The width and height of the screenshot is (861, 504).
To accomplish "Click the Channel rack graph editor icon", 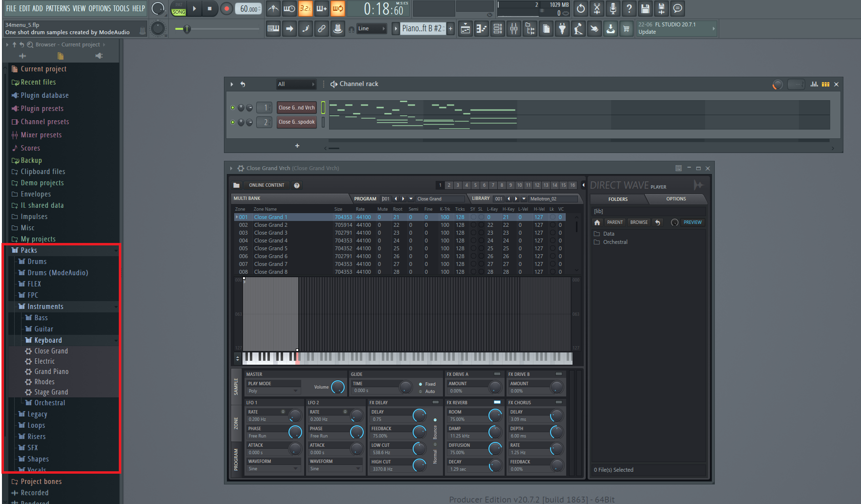I will pyautogui.click(x=814, y=84).
